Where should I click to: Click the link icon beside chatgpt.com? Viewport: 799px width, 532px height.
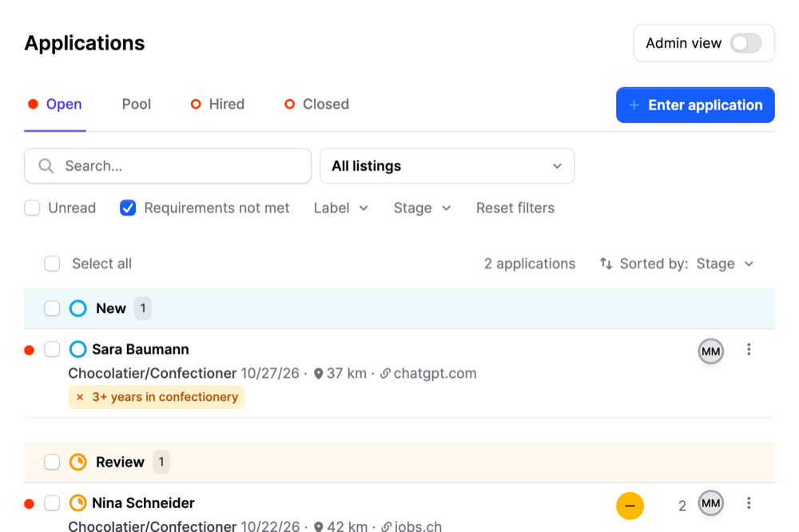point(385,374)
